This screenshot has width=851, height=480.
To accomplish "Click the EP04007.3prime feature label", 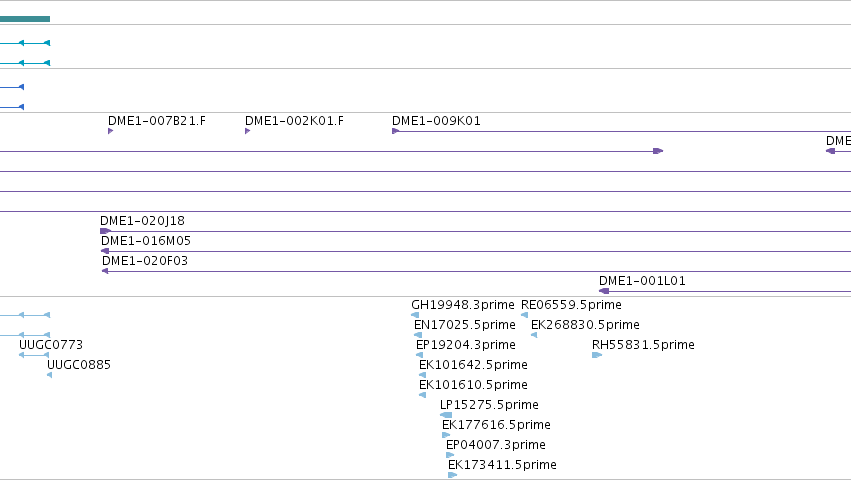I will click(x=496, y=445).
